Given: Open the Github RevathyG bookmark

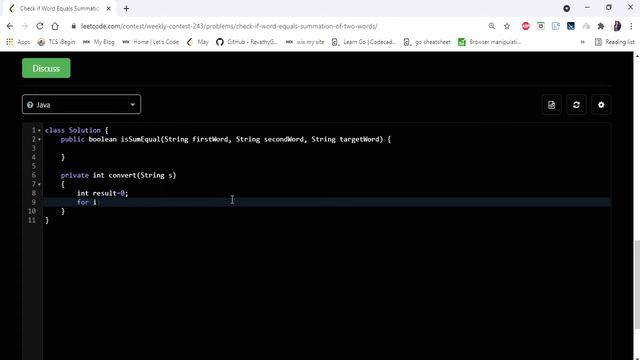Looking at the screenshot, I should click(x=247, y=42).
